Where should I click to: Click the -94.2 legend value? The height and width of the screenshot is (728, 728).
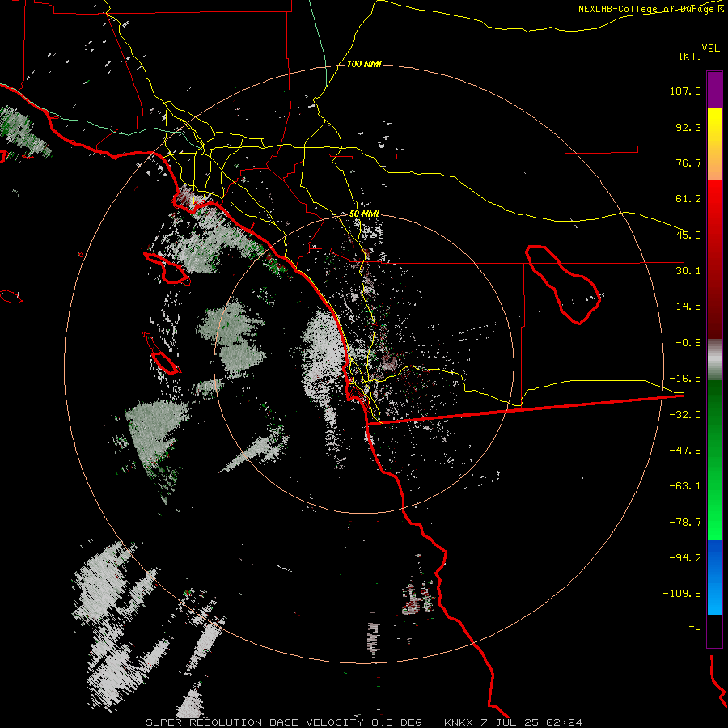point(685,558)
